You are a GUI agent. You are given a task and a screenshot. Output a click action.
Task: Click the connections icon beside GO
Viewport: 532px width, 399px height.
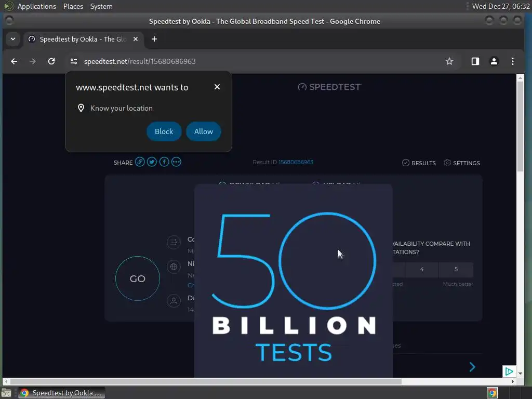[174, 242]
